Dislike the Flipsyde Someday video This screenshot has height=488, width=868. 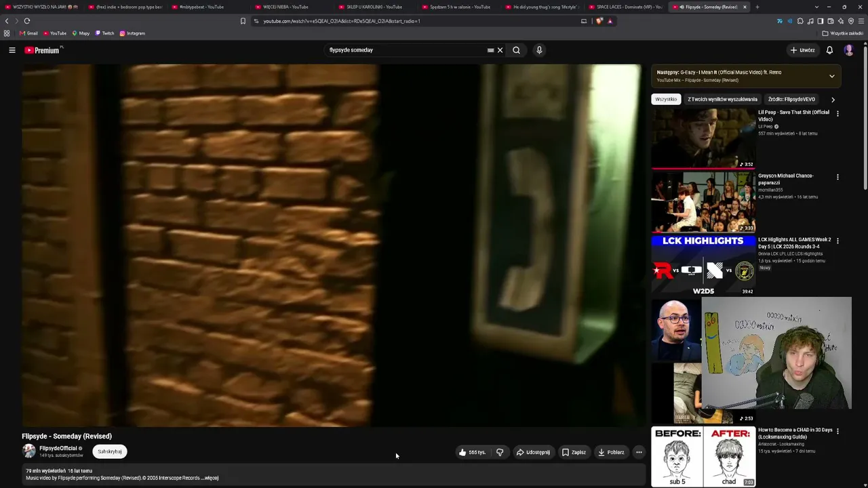point(500,452)
